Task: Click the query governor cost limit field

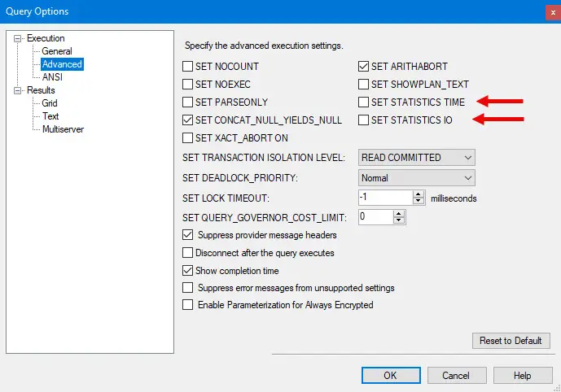Action: [376, 217]
